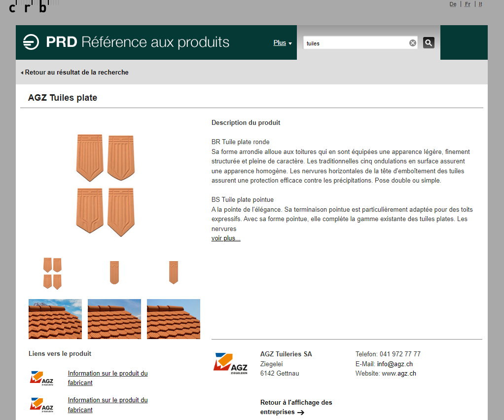Click the magnifier search button
Image resolution: width=504 pixels, height=420 pixels.
point(429,43)
